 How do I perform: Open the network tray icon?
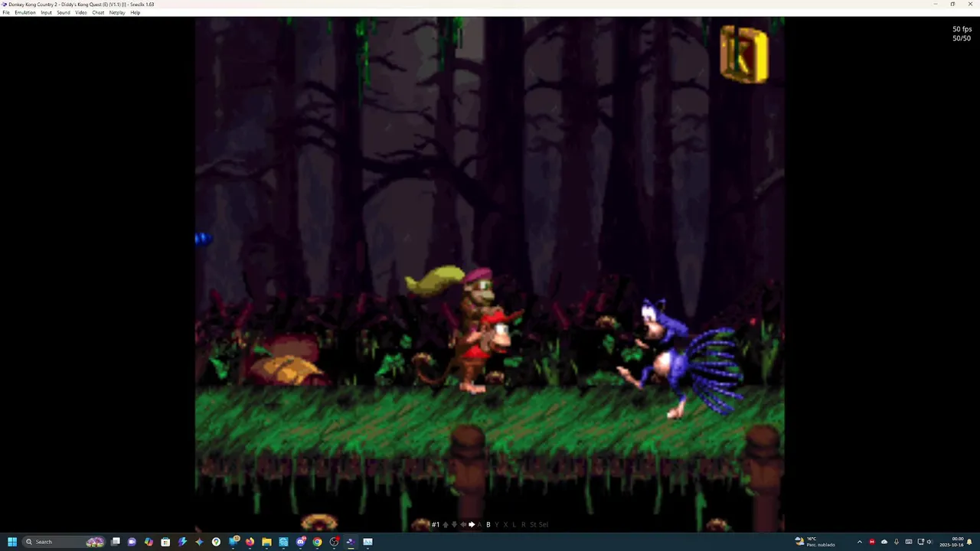(x=920, y=542)
